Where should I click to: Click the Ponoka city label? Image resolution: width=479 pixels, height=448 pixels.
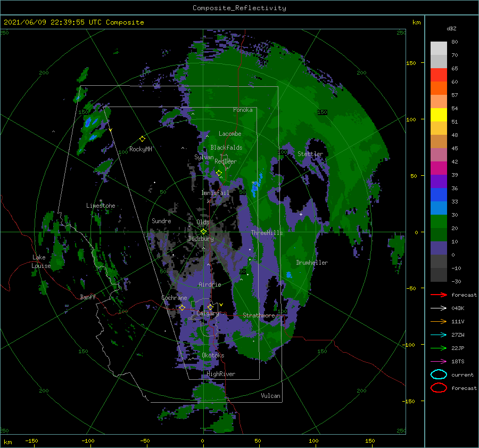[x=243, y=110]
